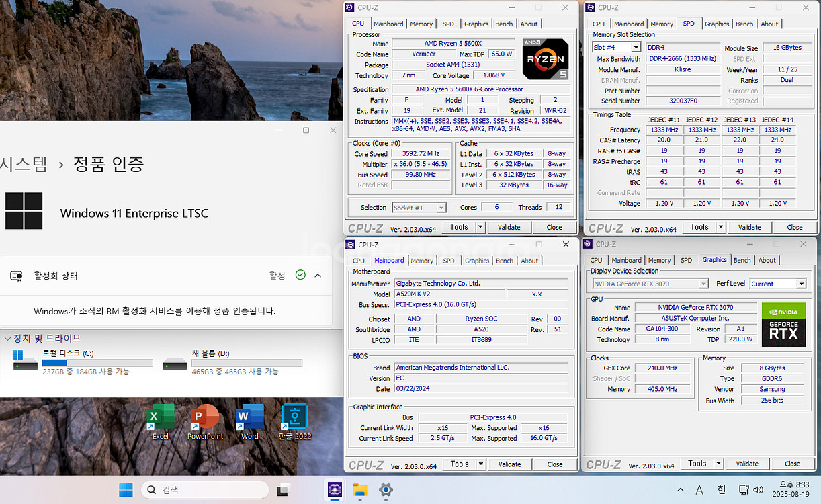
Task: Click the 한 Korean IME tray icon
Action: pyautogui.click(x=722, y=490)
